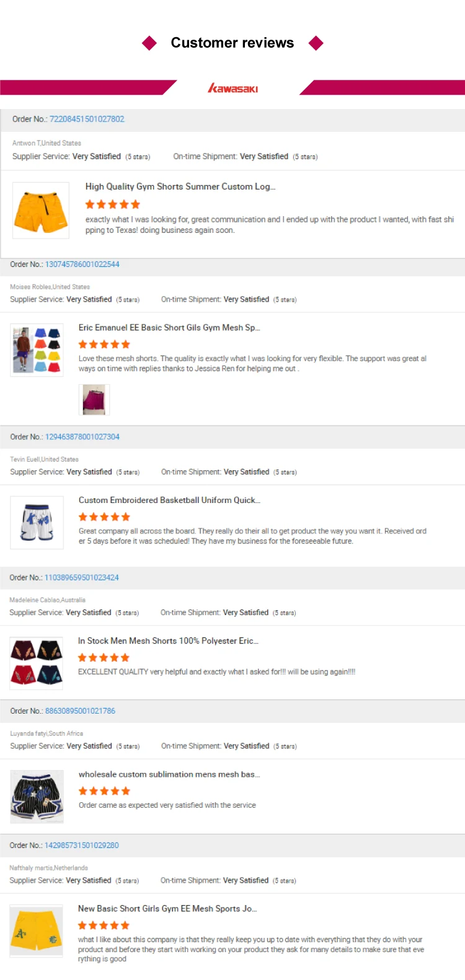This screenshot has width=465, height=980.
Task: Open order number 142985731501029280 link
Action: [81, 846]
